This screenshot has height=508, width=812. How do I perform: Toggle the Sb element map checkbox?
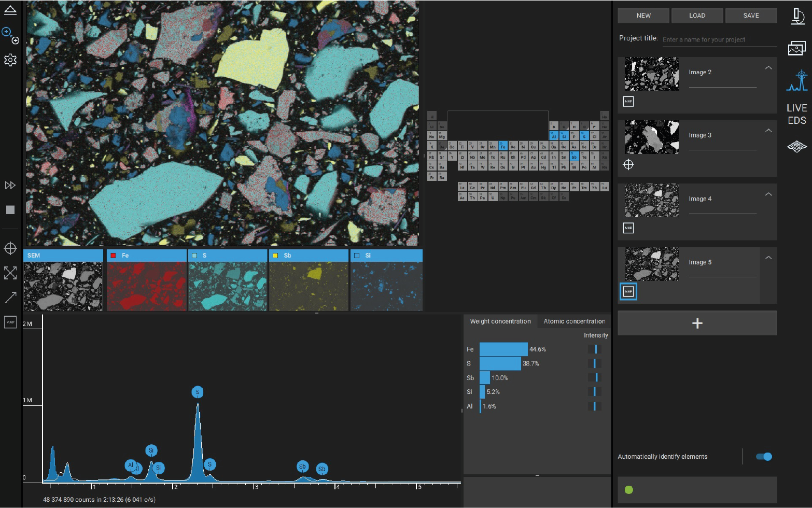coord(275,256)
